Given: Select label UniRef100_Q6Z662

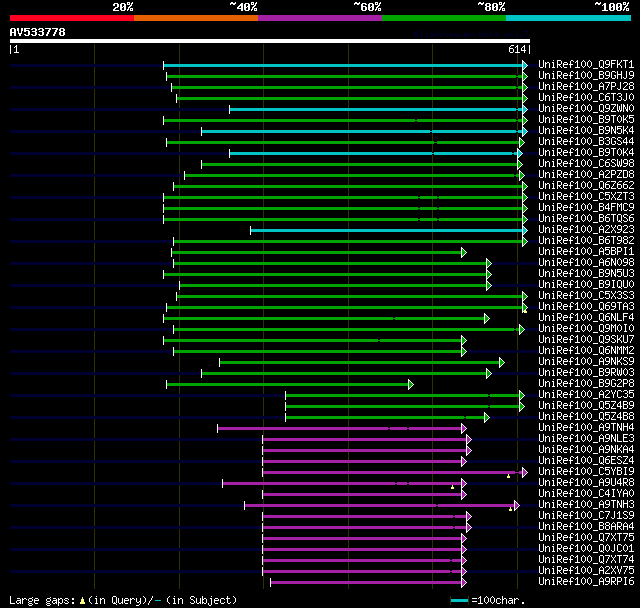Looking at the screenshot, I should [586, 186].
